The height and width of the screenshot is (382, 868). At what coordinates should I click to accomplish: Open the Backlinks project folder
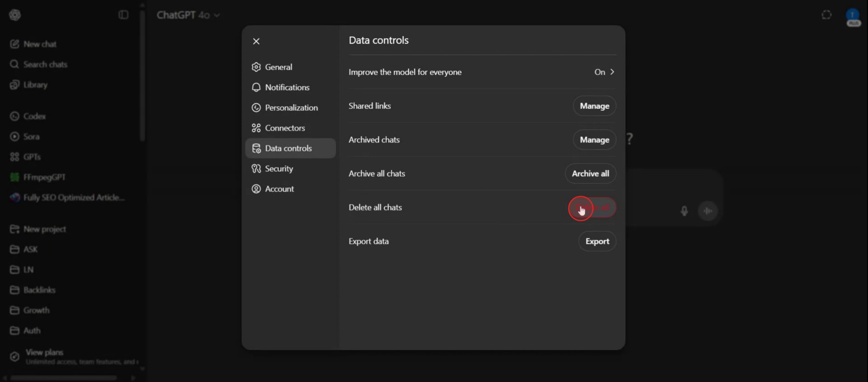(x=71, y=290)
